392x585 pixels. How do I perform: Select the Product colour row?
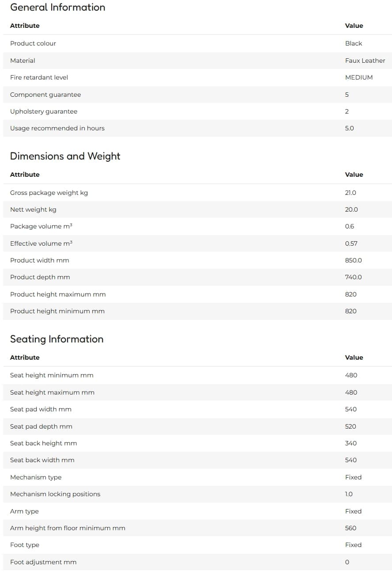(197, 43)
